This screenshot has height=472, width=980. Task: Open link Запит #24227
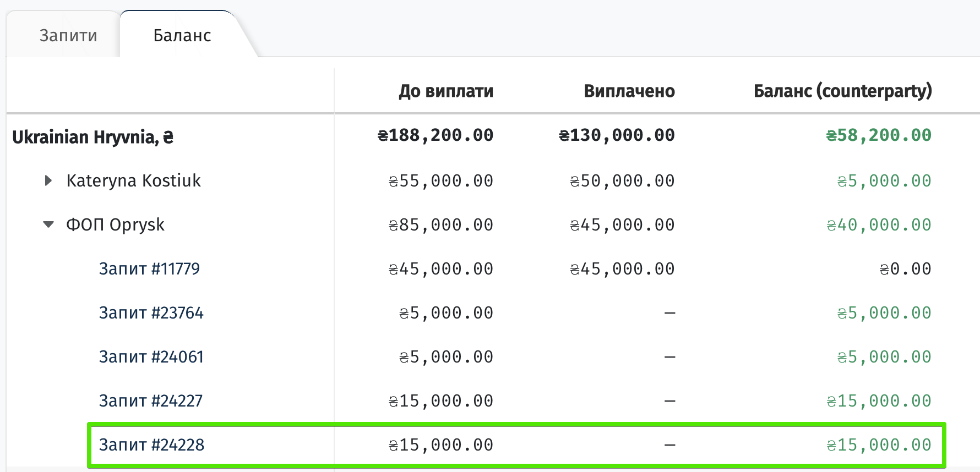coord(150,400)
